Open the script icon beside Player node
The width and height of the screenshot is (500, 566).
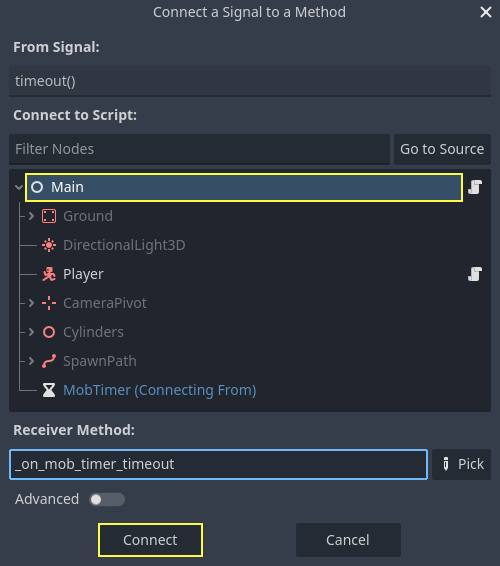(475, 274)
